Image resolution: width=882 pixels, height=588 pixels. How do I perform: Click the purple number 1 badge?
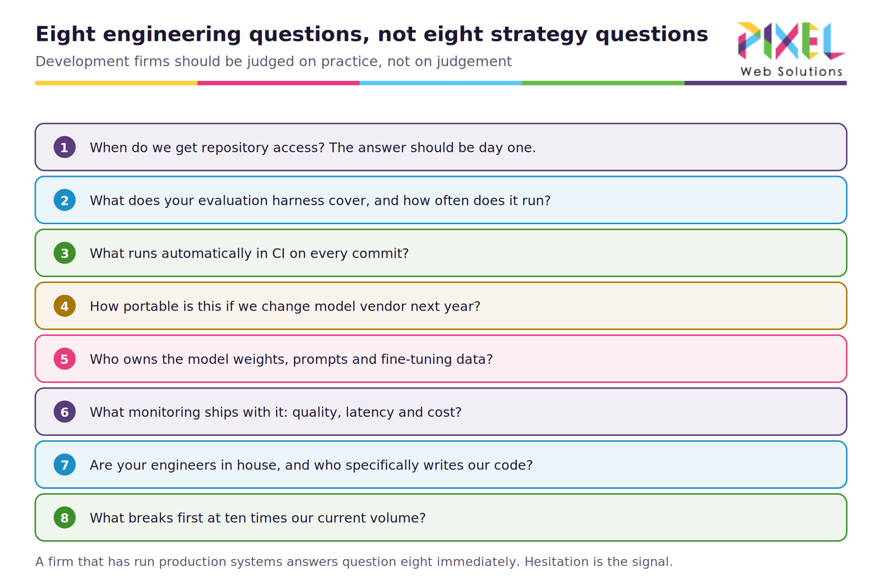(65, 147)
